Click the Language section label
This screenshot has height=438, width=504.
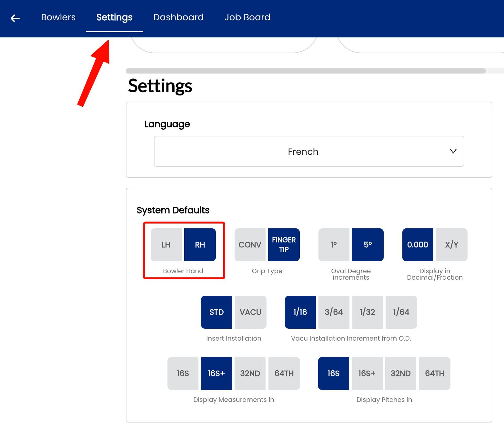167,124
